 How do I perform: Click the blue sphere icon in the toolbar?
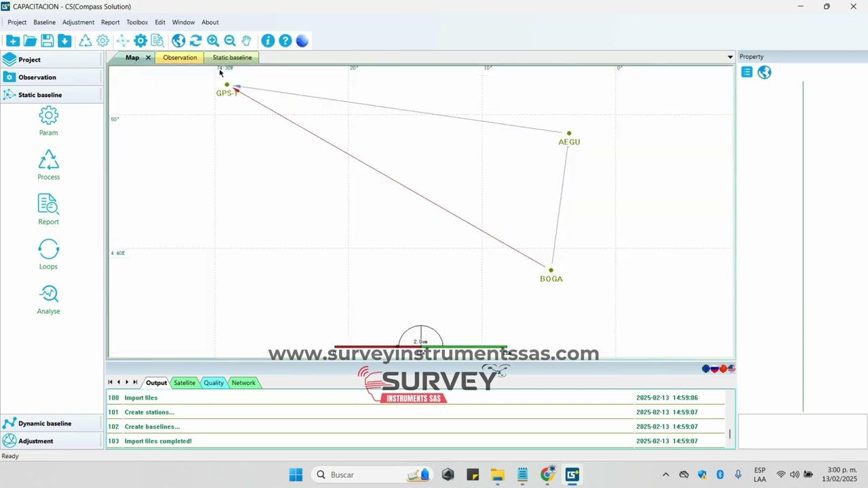[x=302, y=41]
